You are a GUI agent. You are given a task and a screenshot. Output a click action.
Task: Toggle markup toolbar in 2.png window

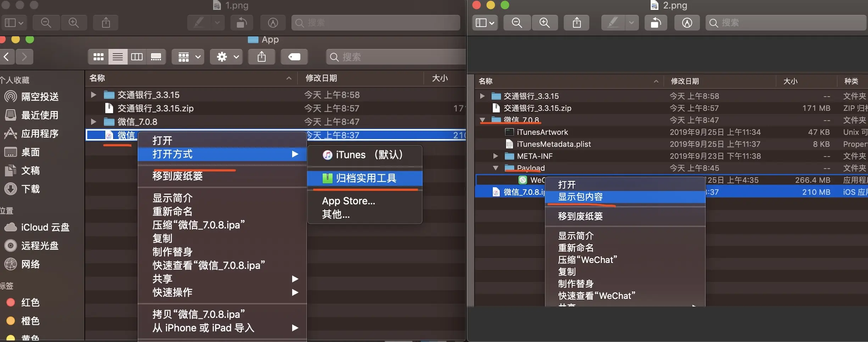pos(687,23)
